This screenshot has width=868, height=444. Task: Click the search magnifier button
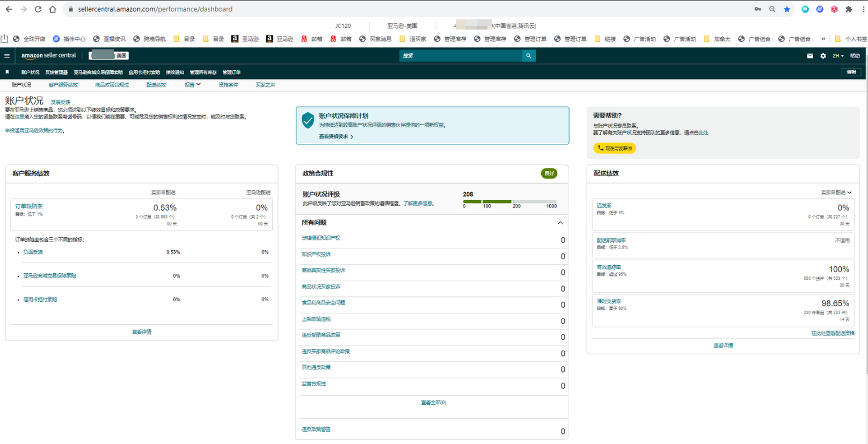529,56
